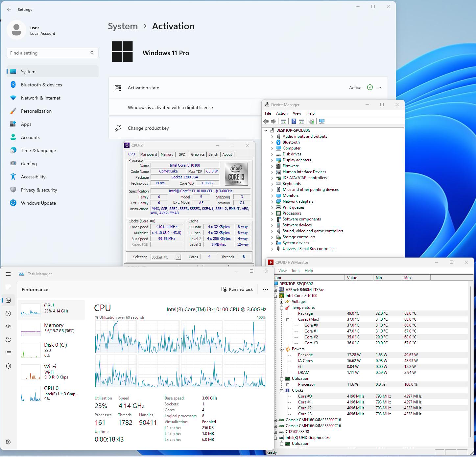Select ASRock B460M-ITX/ac in HWMonitor

pyautogui.click(x=305, y=290)
